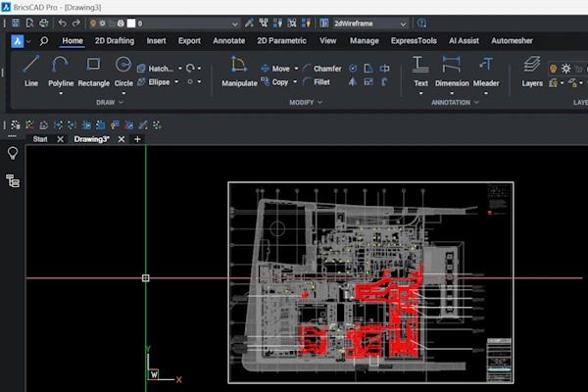This screenshot has width=588, height=392.
Task: Click the Undo arrow
Action: point(63,24)
